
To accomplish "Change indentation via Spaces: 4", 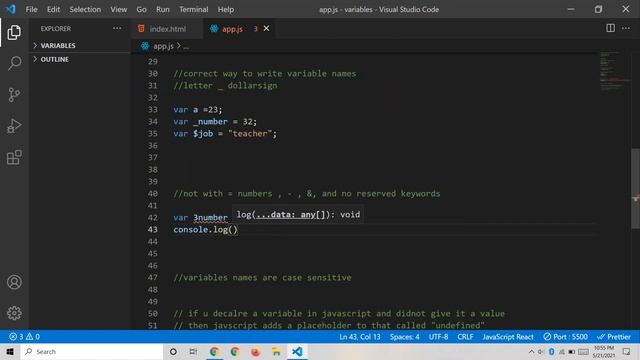I will click(x=404, y=337).
